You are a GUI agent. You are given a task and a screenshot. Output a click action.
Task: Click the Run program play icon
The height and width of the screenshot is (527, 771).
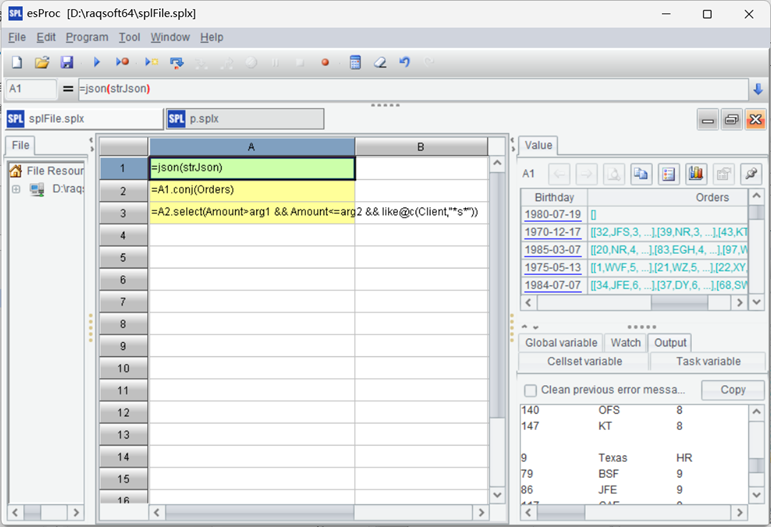(97, 62)
